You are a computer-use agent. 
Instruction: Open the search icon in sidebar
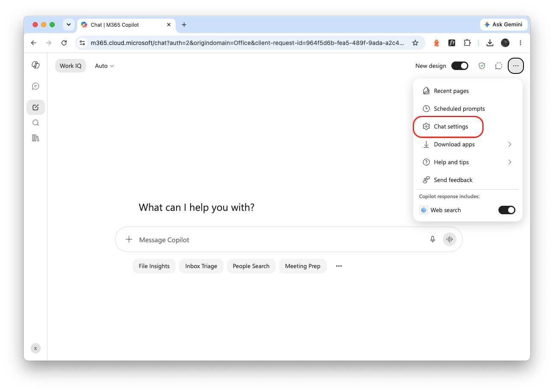[x=36, y=123]
